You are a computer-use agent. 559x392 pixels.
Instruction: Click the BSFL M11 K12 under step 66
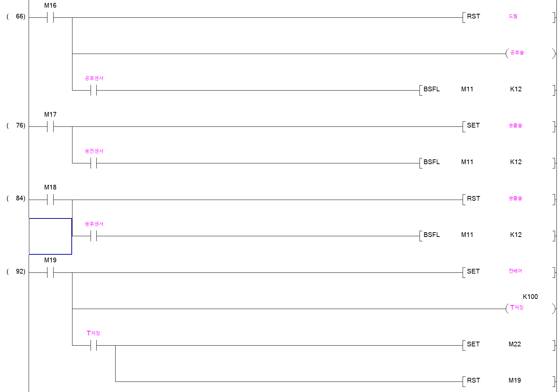[487, 90]
